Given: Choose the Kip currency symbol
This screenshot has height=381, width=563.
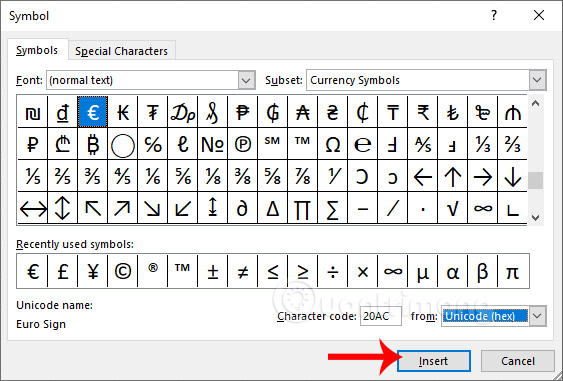Looking at the screenshot, I should click(x=122, y=112).
